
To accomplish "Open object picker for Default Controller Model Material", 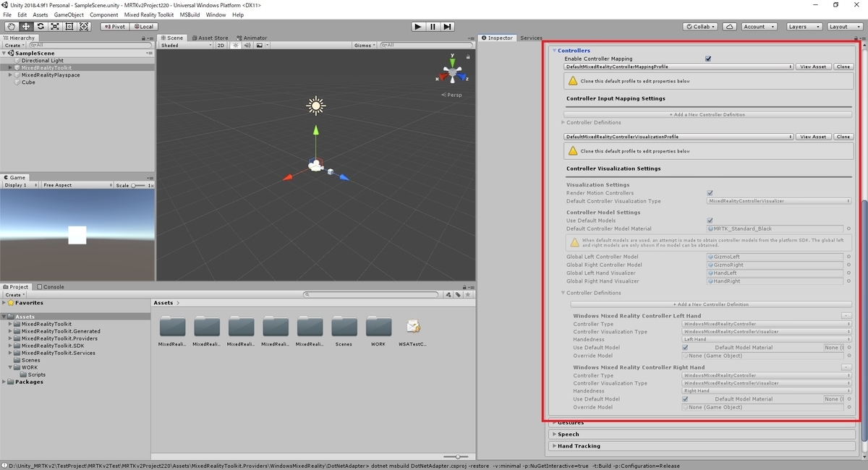I will point(848,228).
